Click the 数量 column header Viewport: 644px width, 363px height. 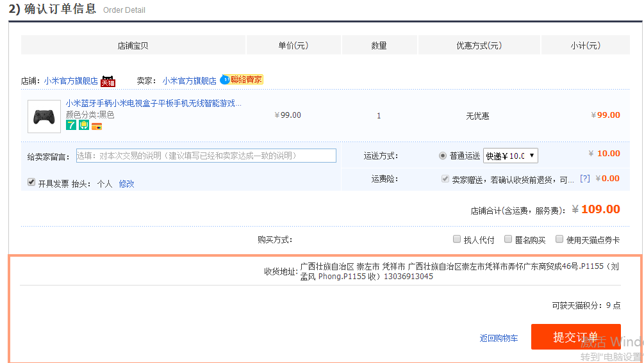(379, 45)
